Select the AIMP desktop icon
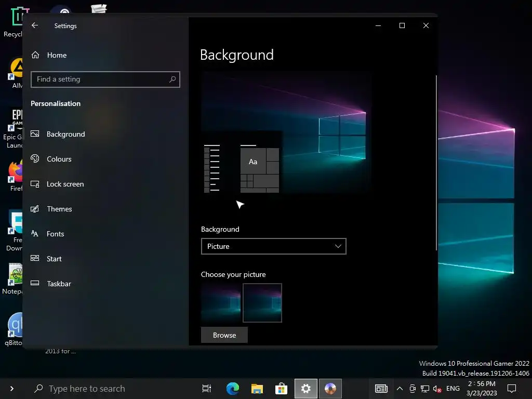Viewport: 532px width, 399px height. coord(15,73)
